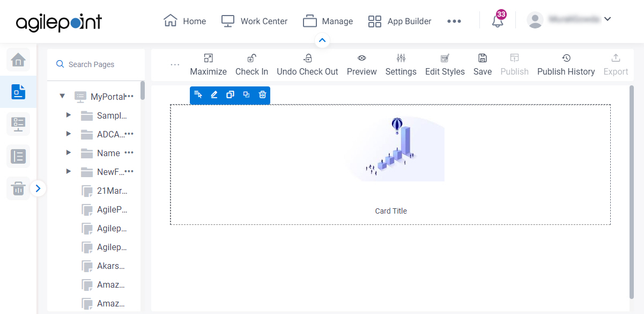Select the NewF... folder label
This screenshot has height=314, width=644.
tap(110, 172)
